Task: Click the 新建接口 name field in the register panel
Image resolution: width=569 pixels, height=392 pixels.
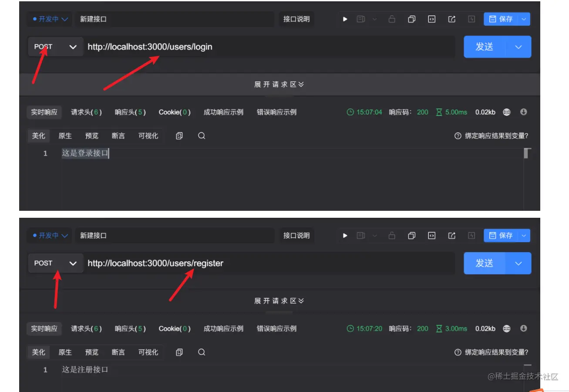Action: 174,236
